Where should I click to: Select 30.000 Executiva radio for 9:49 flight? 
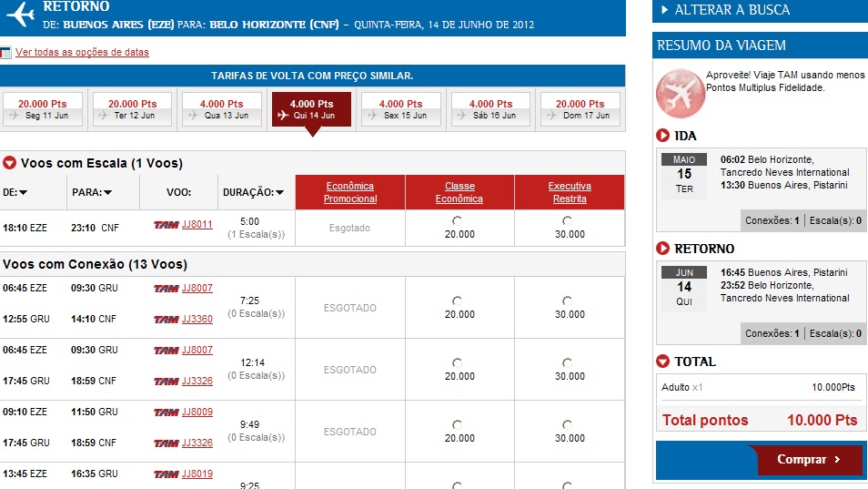click(567, 424)
